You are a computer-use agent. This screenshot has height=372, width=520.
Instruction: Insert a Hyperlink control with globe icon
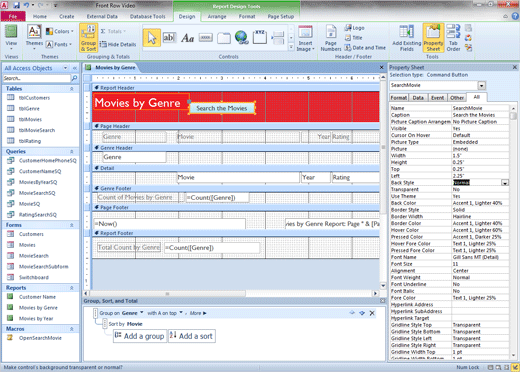point(241,38)
